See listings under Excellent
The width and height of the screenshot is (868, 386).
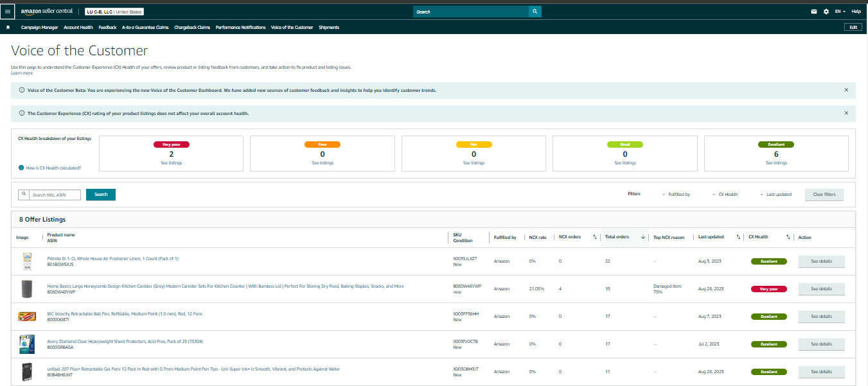pos(776,163)
